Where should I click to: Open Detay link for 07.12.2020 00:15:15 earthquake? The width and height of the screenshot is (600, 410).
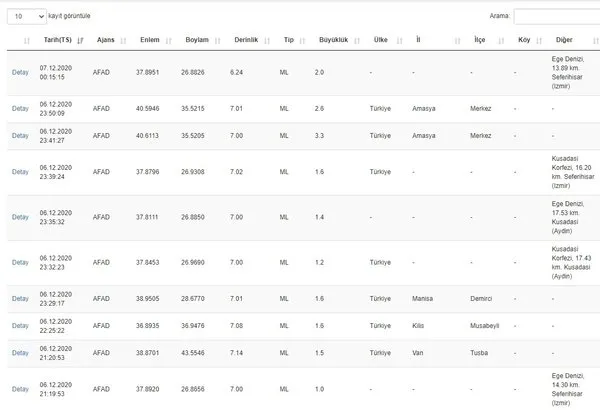pos(20,73)
